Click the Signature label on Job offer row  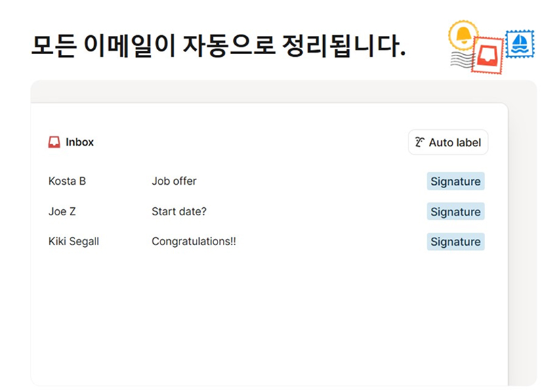pyautogui.click(x=455, y=181)
